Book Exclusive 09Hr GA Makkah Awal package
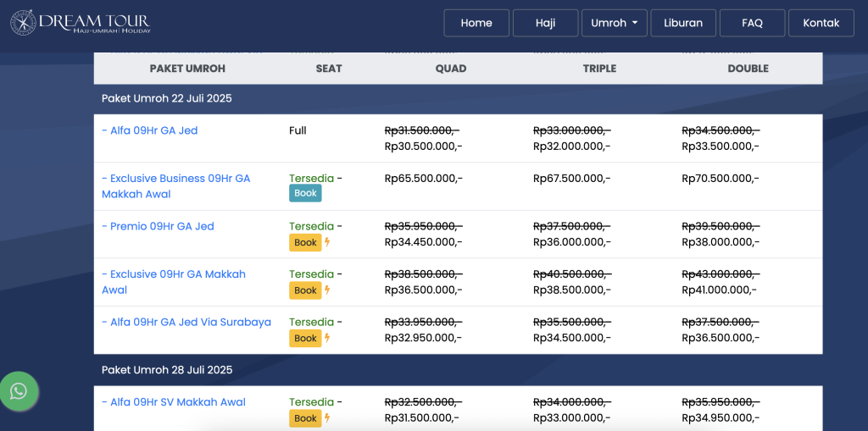The width and height of the screenshot is (868, 431). tap(305, 290)
